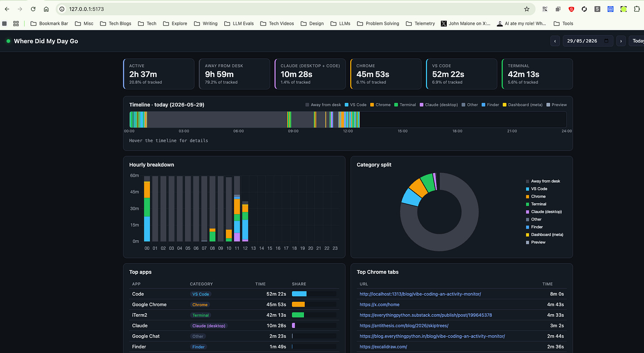Open the Explore bookmarks folder

pos(175,23)
